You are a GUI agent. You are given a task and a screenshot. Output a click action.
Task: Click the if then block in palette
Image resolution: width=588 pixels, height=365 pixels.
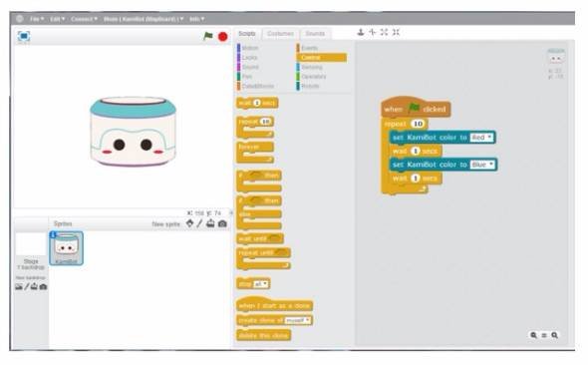pyautogui.click(x=259, y=181)
